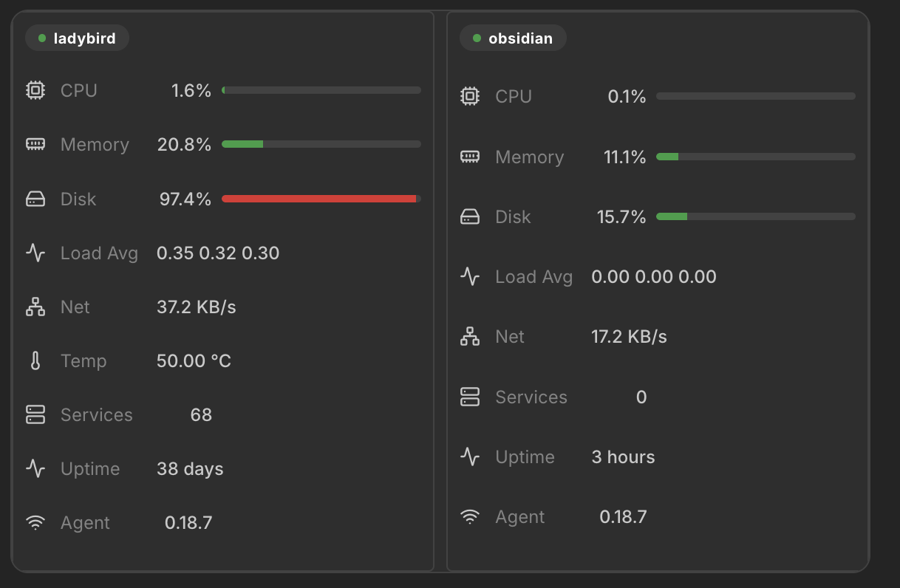
Task: Click the Memory icon in ladybird card
Action: (35, 144)
